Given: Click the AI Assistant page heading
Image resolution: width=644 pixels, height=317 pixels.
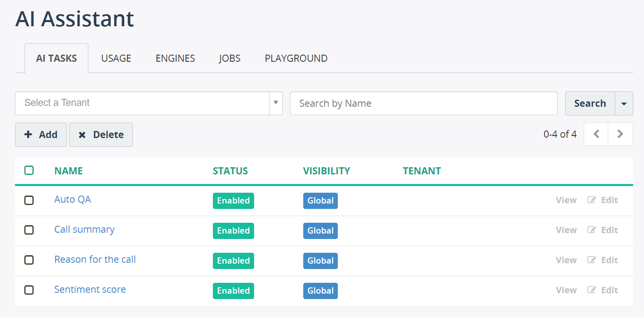Looking at the screenshot, I should coord(75,19).
